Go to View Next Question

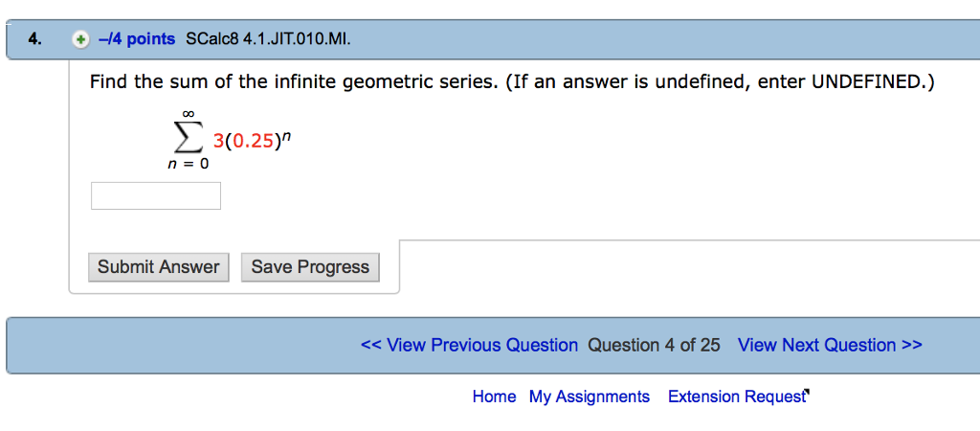(830, 345)
